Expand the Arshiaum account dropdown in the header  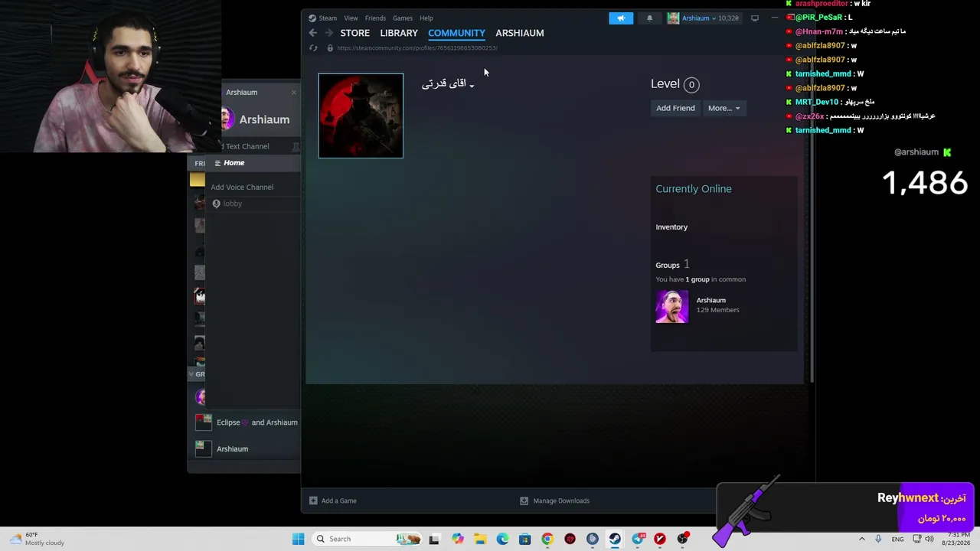pos(714,18)
